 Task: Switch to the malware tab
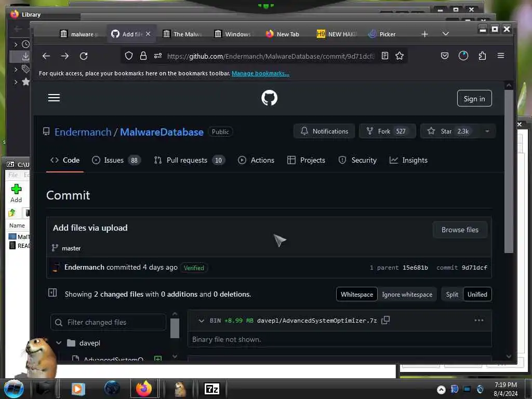pos(80,34)
